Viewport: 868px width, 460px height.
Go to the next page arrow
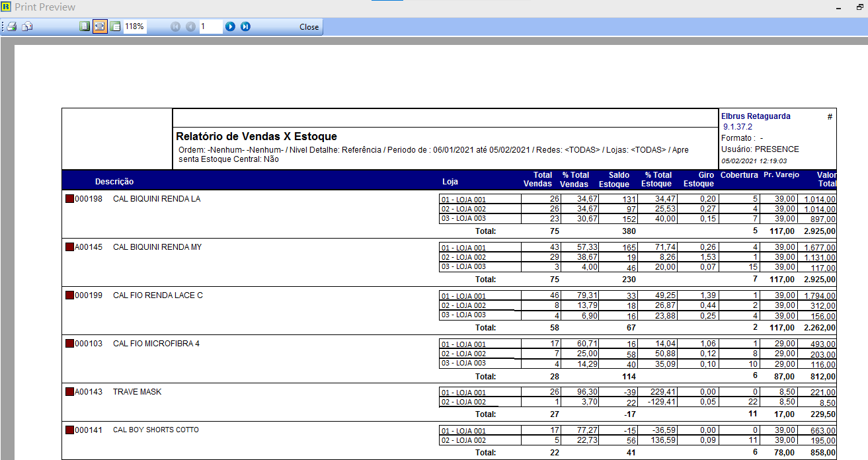pyautogui.click(x=230, y=27)
